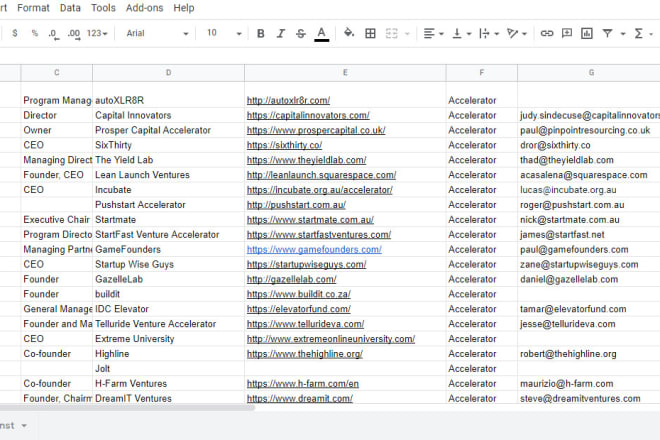Expand the text wrapping dropdown arrow

click(497, 34)
